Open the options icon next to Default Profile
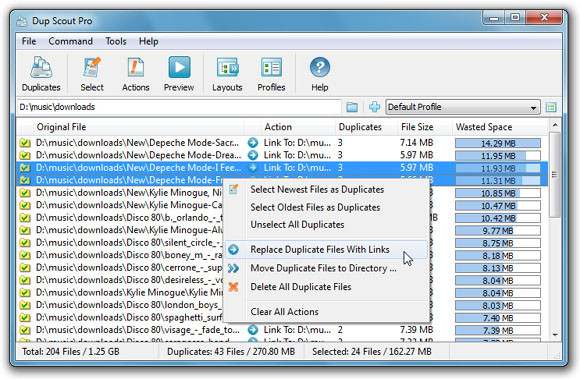Viewport: 580px width, 379px height. (x=551, y=107)
